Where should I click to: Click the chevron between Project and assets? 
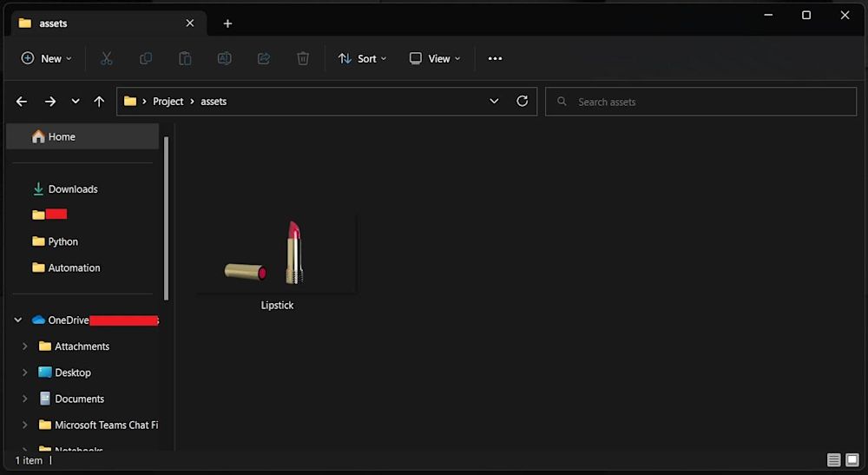coord(192,102)
